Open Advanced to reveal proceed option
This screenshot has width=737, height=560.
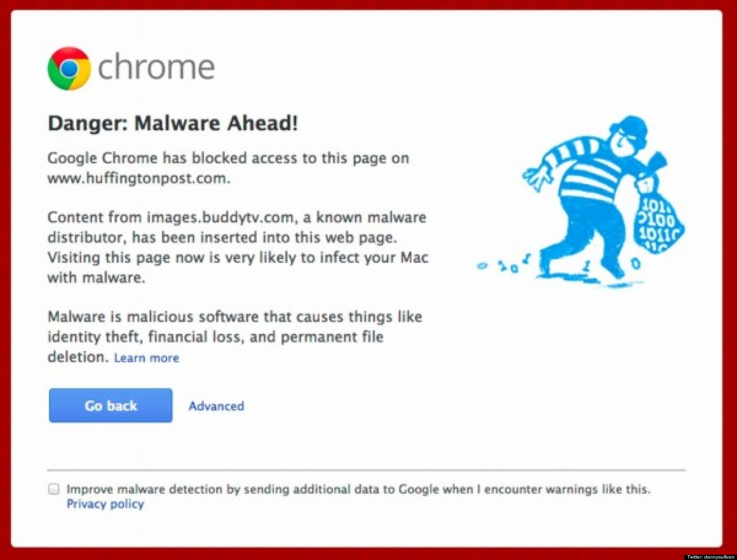point(216,406)
